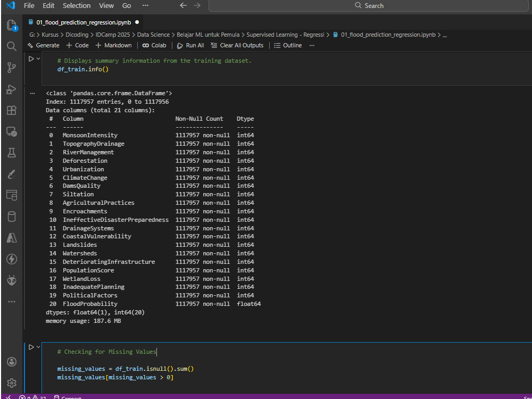
Task: Expand run options for df_train.info() cell
Action: tap(38, 59)
